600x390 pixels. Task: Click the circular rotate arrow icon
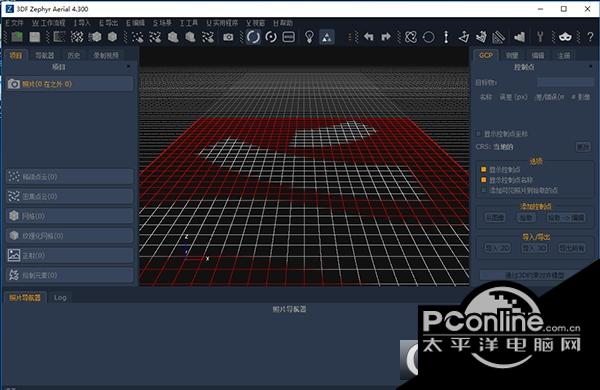point(429,37)
